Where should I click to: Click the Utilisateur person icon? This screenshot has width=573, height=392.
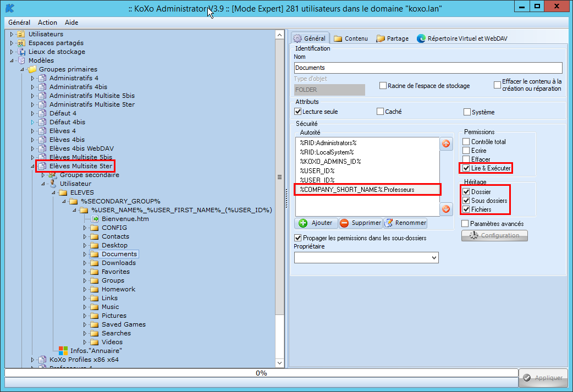pyautogui.click(x=53, y=184)
